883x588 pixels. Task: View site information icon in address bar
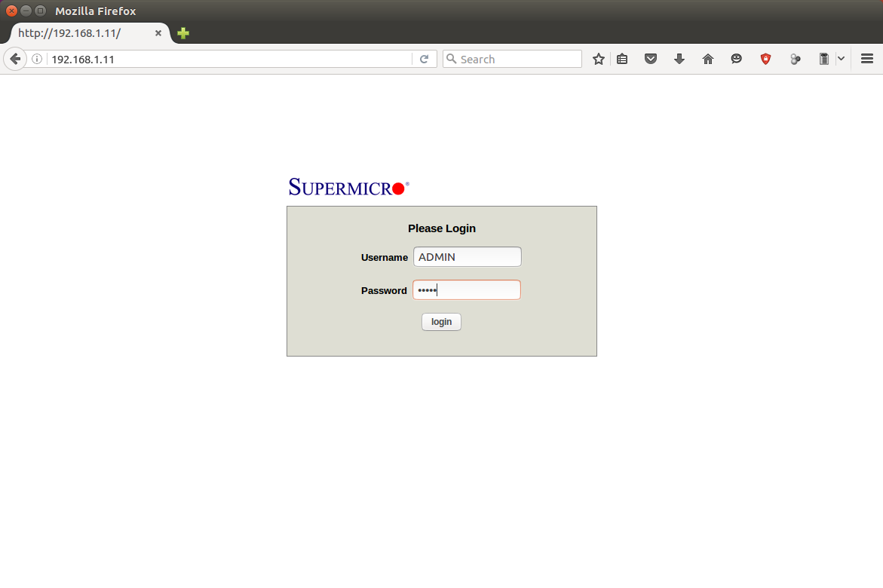tap(36, 59)
